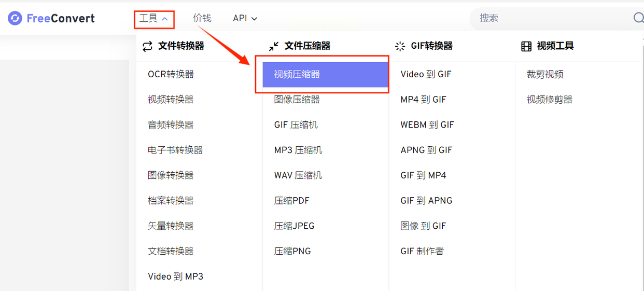Screen dimensions: 644x291
Task: Open 压缩PDF tool
Action: 292,200
